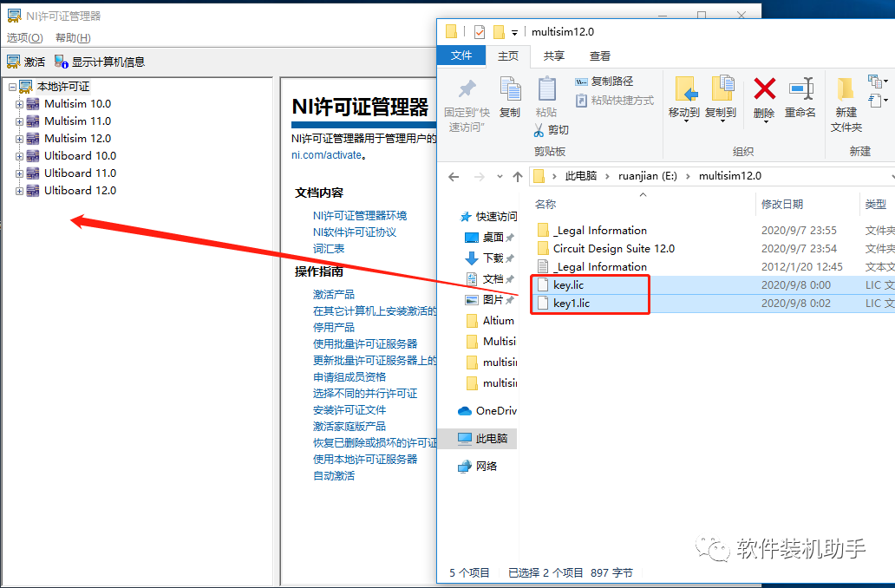Click 此电脑 in the address bar
This screenshot has height=588, width=895.
click(580, 176)
